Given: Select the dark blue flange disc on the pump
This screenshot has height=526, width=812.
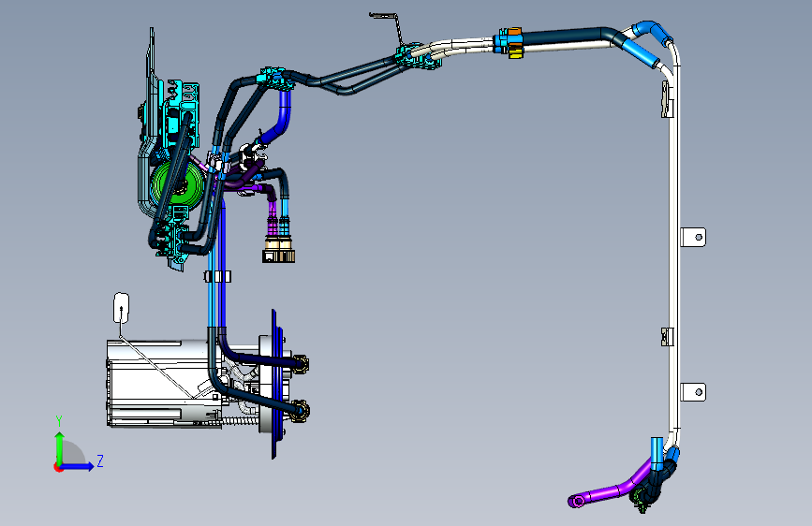Looking at the screenshot, I should 275,384.
